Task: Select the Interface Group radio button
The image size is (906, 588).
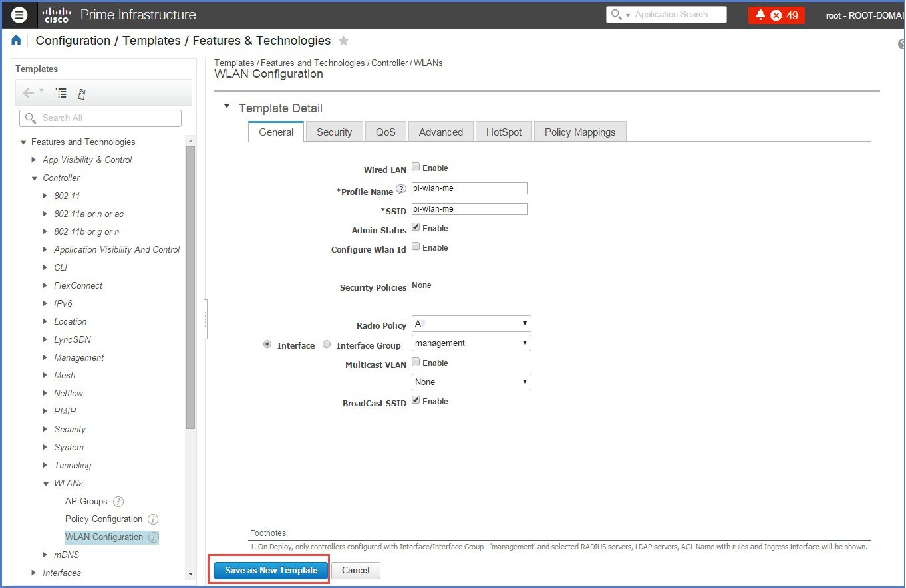Action: click(327, 343)
